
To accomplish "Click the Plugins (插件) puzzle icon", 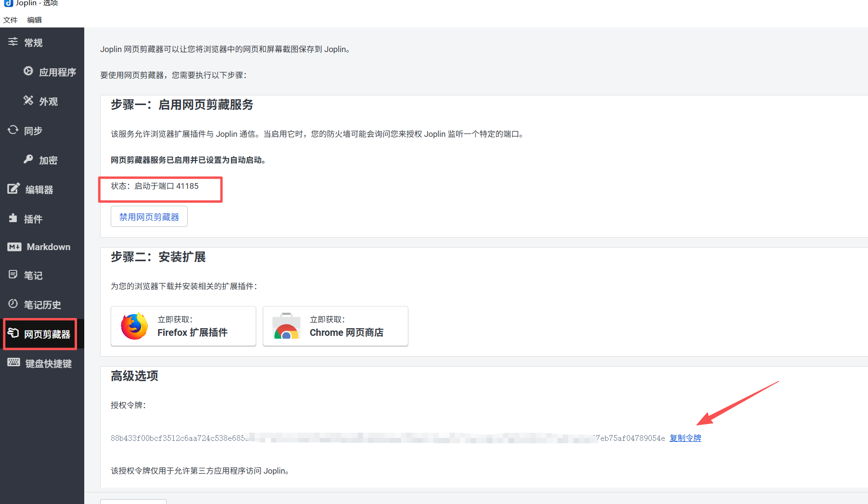I will [x=13, y=218].
